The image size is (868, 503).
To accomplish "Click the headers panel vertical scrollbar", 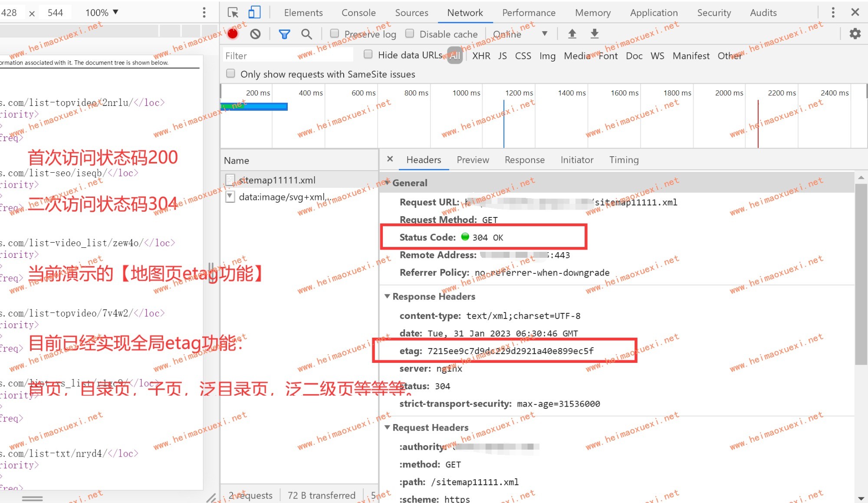I will [861, 273].
